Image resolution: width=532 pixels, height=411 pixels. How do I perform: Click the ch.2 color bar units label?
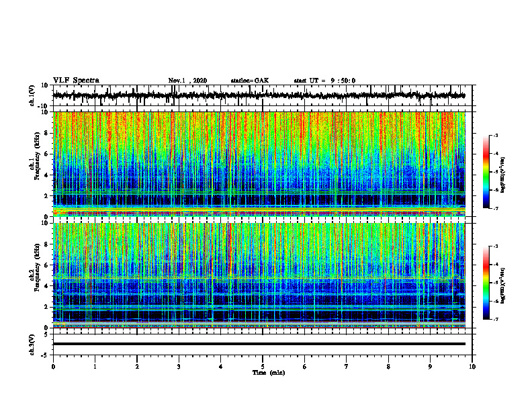click(503, 286)
